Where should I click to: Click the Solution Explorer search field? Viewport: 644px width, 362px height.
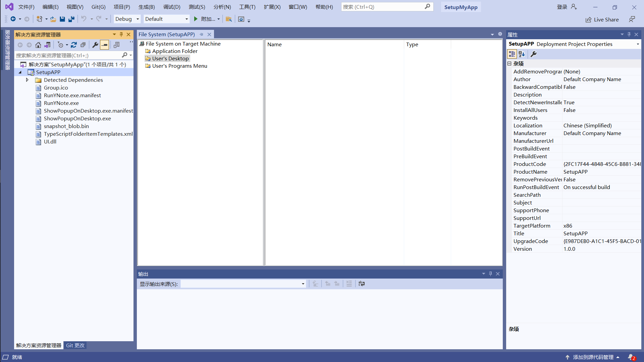pyautogui.click(x=67, y=55)
